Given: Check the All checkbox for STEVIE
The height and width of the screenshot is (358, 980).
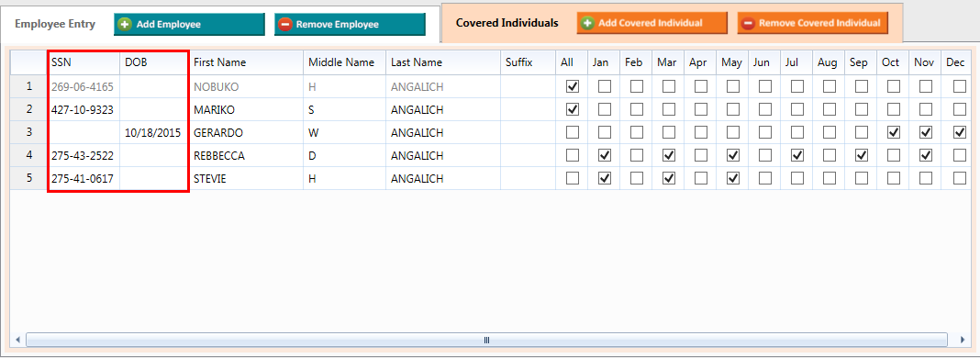Looking at the screenshot, I should click(x=572, y=179).
